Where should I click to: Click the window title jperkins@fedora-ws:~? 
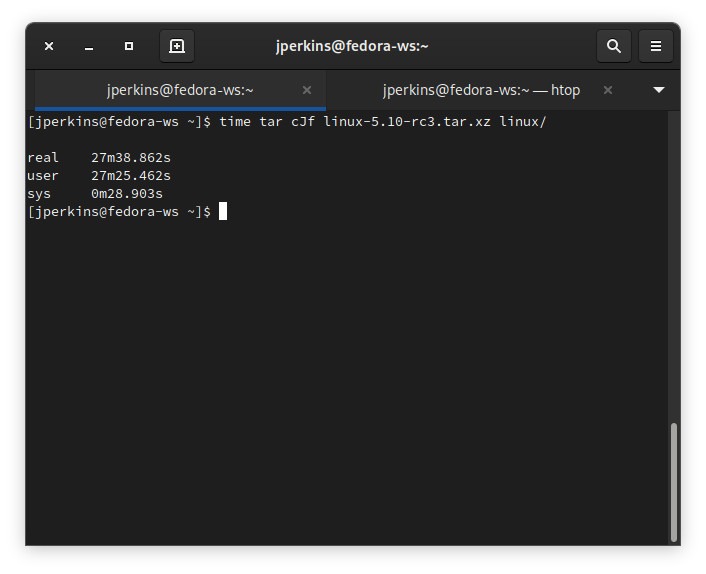352,46
